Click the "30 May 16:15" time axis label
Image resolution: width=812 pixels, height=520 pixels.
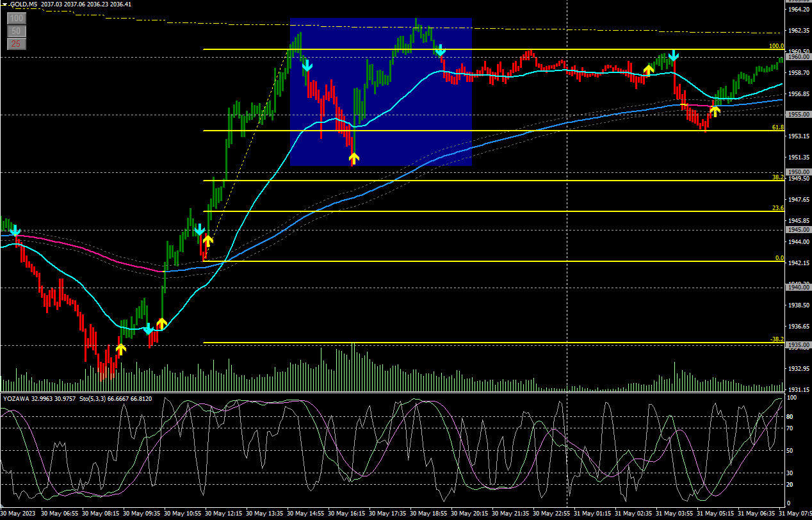[348, 514]
